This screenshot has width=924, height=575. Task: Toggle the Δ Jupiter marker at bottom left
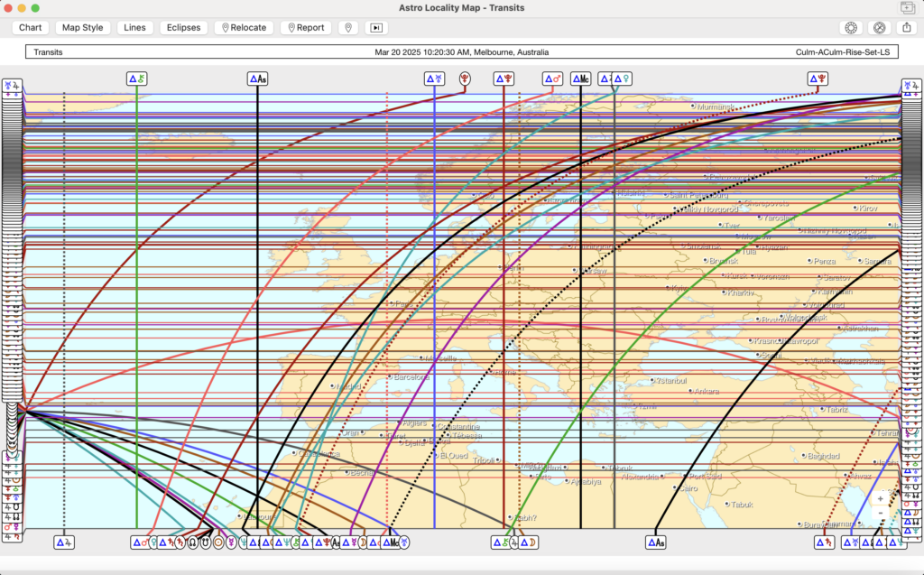coord(64,543)
